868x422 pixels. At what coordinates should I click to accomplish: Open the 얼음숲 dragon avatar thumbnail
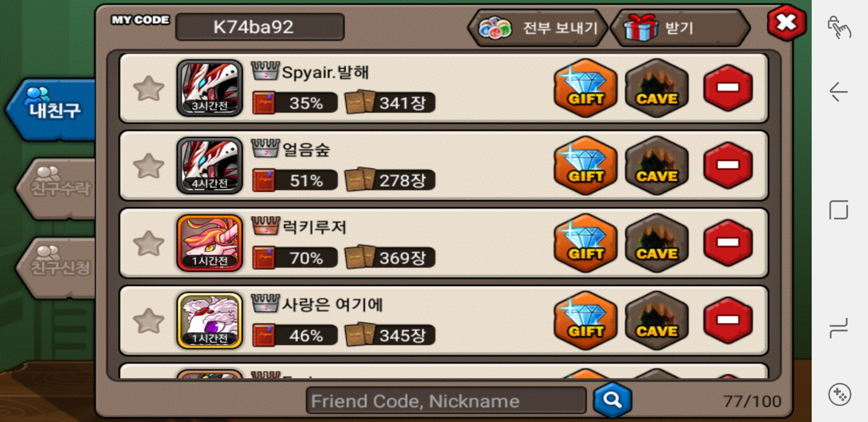click(210, 166)
